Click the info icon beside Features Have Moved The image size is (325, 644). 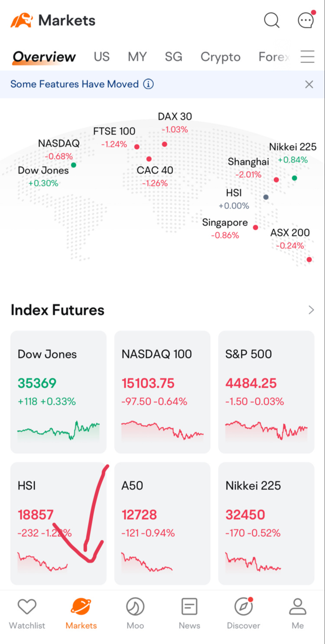(148, 84)
